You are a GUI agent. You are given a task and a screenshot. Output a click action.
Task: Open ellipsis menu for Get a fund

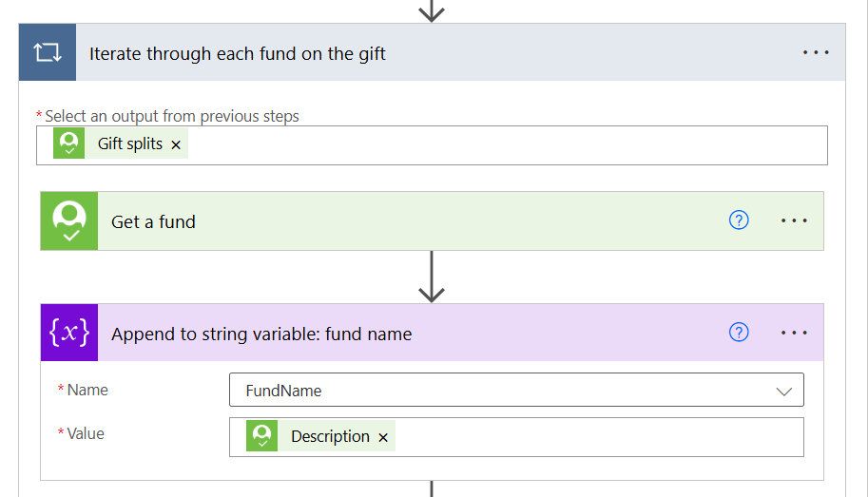(794, 220)
